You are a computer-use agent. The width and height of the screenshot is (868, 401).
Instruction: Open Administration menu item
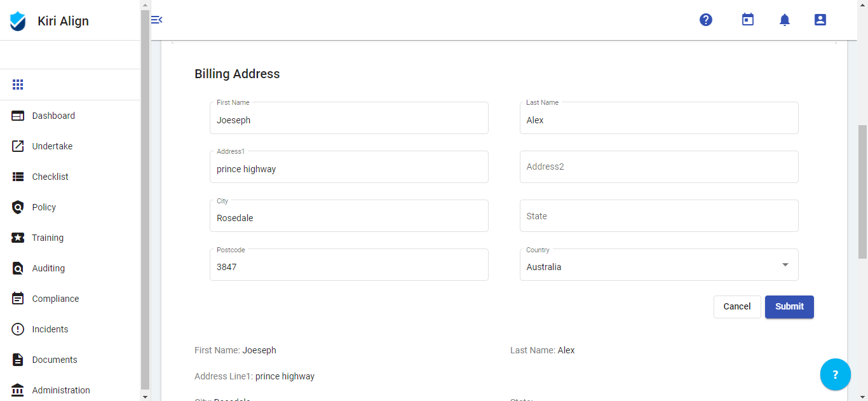click(x=70, y=389)
